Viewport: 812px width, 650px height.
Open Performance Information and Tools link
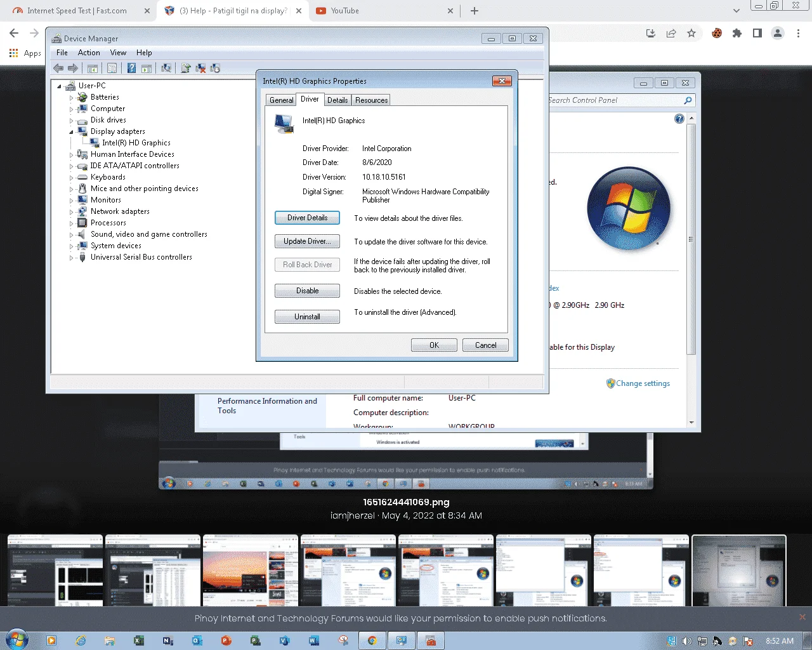pos(267,406)
